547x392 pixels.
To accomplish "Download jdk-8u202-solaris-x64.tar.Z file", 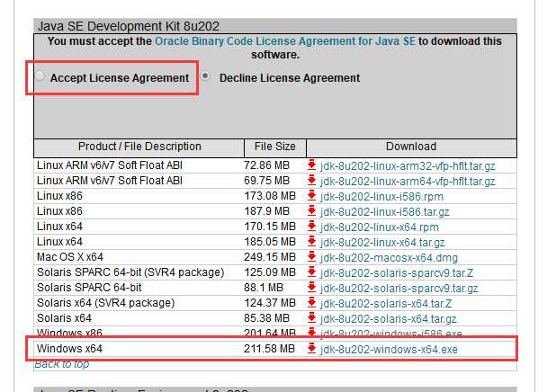I will [386, 304].
